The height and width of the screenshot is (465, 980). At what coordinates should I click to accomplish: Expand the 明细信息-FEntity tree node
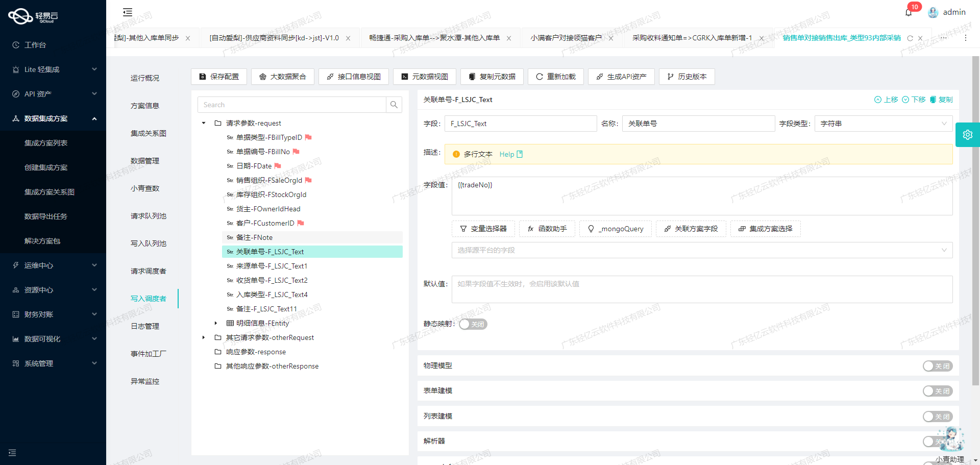click(x=216, y=323)
